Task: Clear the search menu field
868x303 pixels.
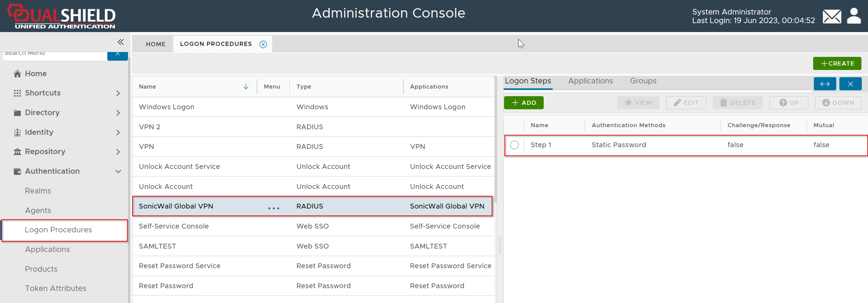Action: (118, 54)
